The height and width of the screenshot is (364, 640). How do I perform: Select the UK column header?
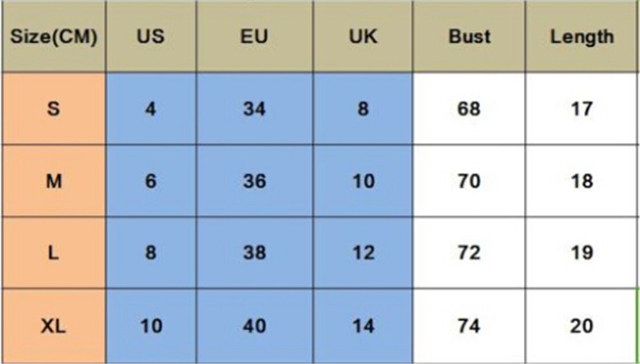click(x=363, y=36)
